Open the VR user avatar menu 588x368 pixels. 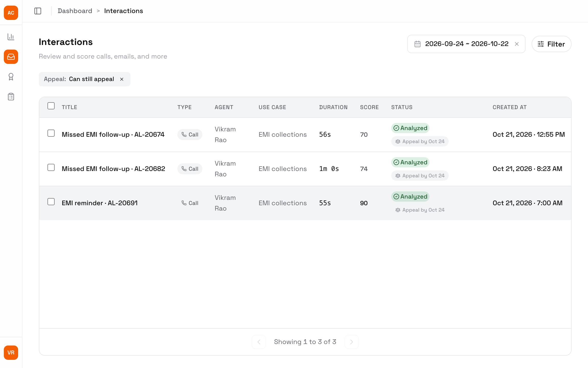point(11,353)
